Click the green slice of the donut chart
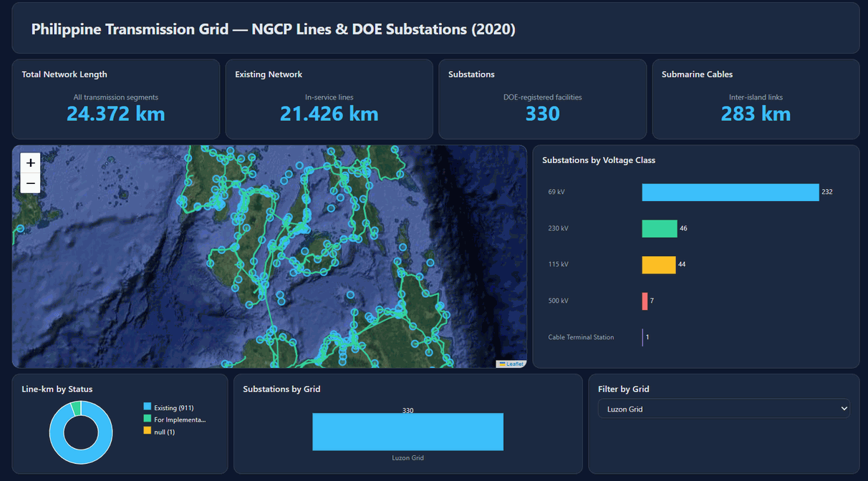The image size is (868, 481). click(x=75, y=409)
